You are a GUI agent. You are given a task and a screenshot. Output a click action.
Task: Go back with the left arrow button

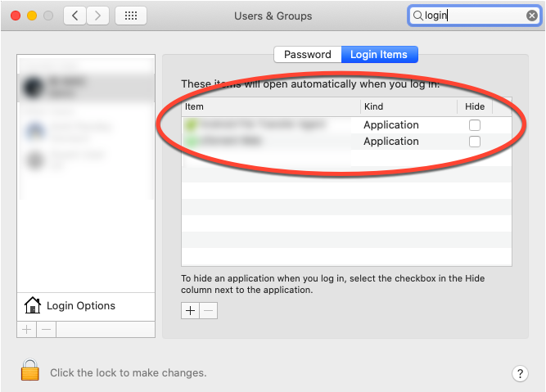[74, 16]
